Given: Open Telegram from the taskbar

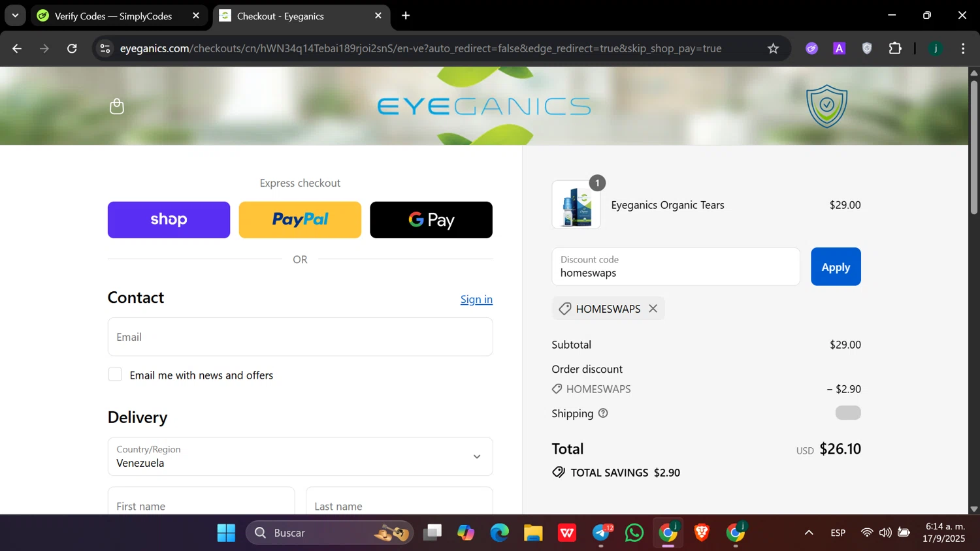Looking at the screenshot, I should 601,533.
